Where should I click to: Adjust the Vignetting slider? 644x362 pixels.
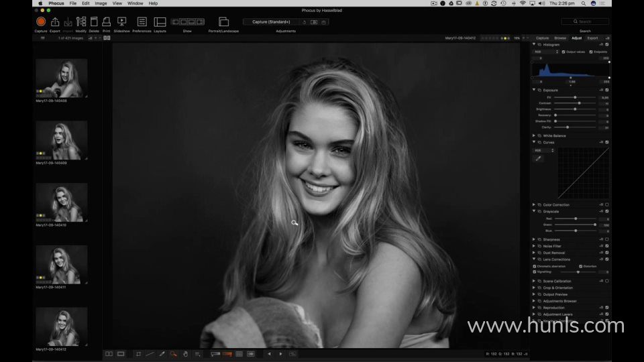(x=578, y=272)
